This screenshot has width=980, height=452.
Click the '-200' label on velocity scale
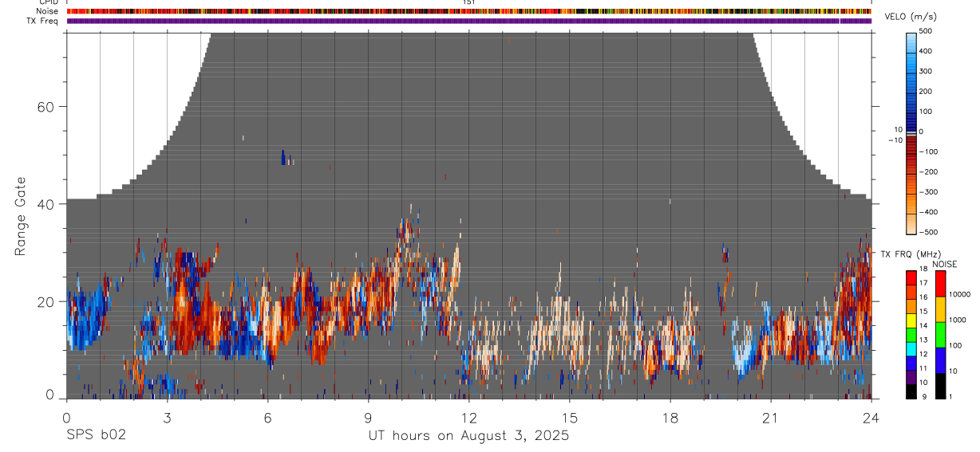(x=928, y=172)
